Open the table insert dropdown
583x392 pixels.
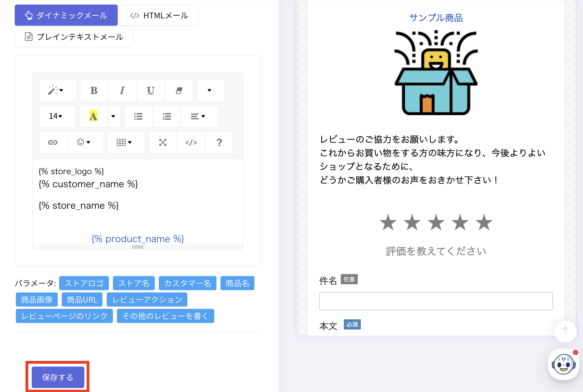click(x=124, y=142)
